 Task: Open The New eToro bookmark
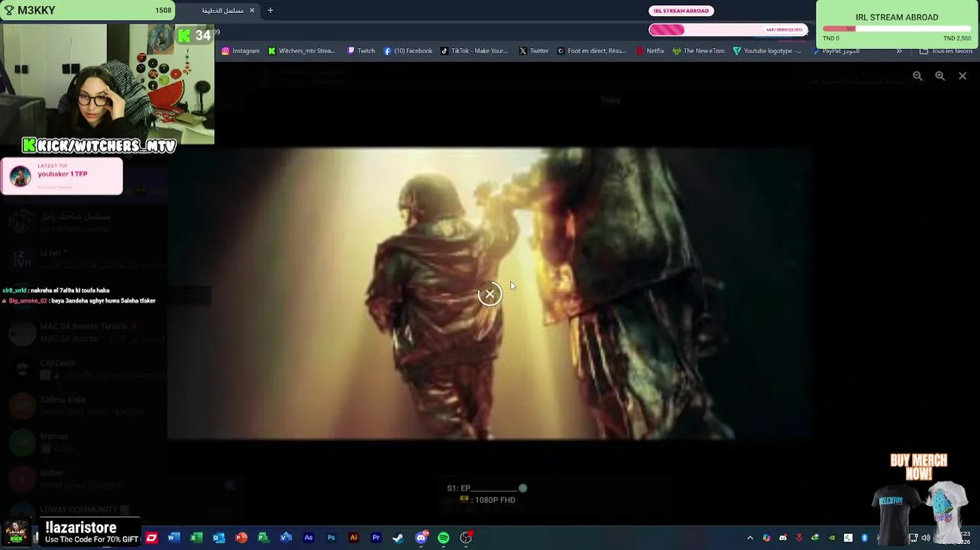click(699, 51)
